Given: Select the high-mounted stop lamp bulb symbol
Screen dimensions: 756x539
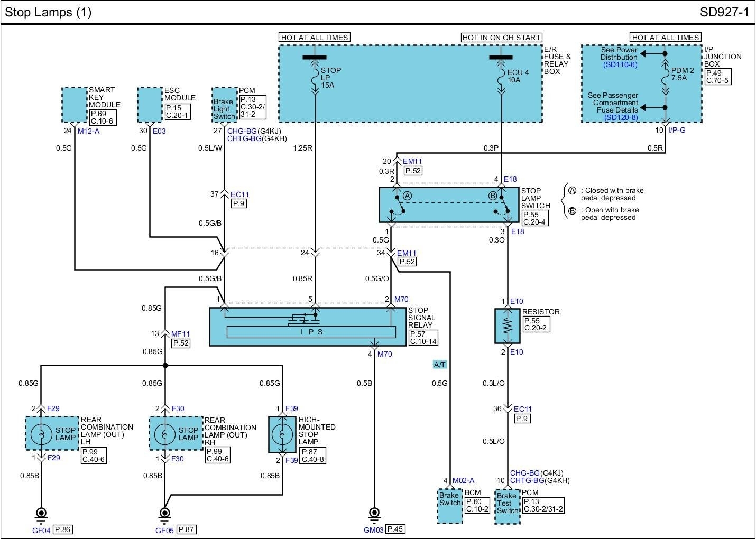Looking at the screenshot, I should [282, 434].
